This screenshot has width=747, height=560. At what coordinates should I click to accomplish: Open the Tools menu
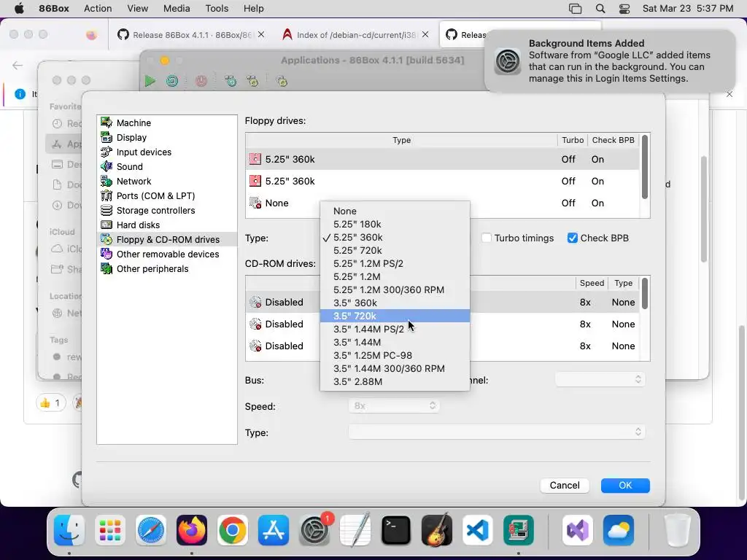click(x=217, y=9)
